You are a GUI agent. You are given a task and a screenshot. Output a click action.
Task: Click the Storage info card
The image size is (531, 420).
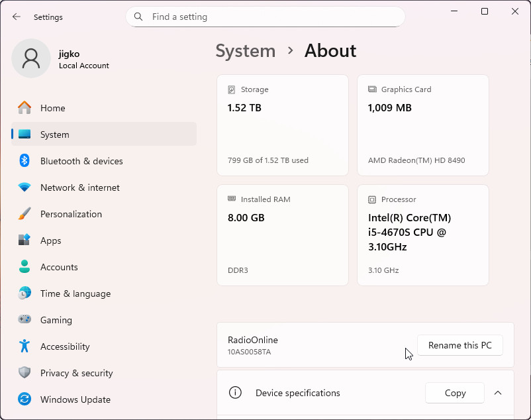[x=283, y=125]
